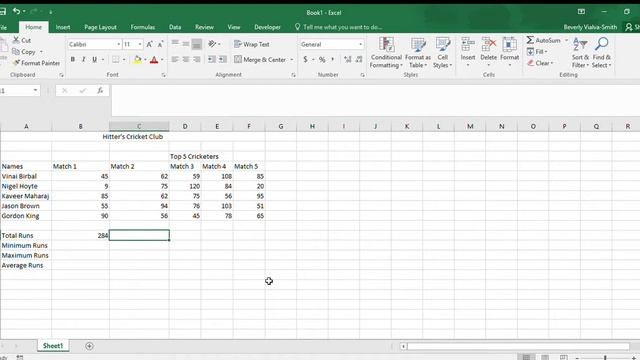
Task: Click the Copy icon
Action: (16, 52)
